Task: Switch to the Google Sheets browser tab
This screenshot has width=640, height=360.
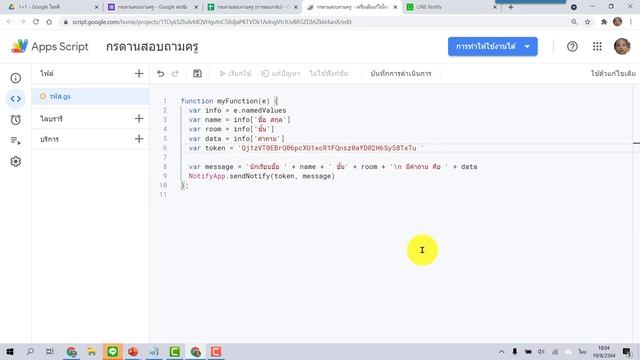Action: click(x=252, y=7)
